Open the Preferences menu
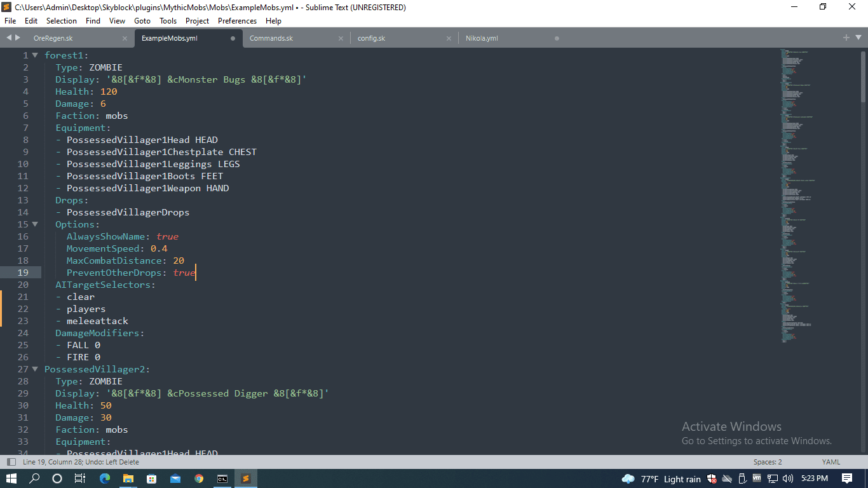 (x=237, y=21)
